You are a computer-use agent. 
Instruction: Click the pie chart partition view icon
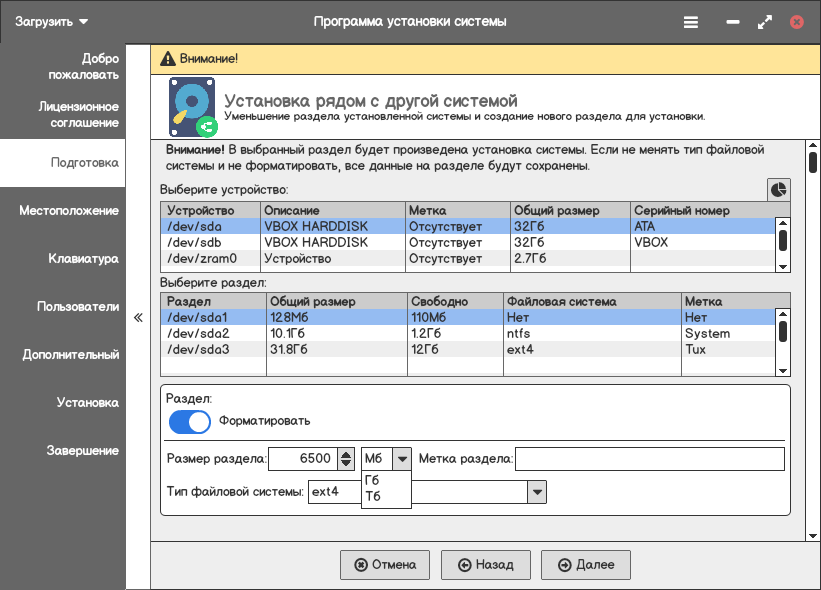[779, 190]
